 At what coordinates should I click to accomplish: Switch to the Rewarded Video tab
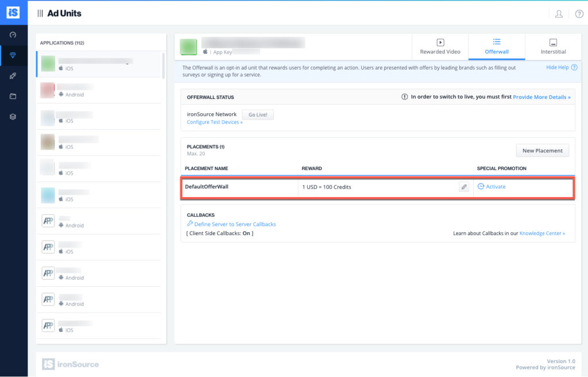[440, 47]
